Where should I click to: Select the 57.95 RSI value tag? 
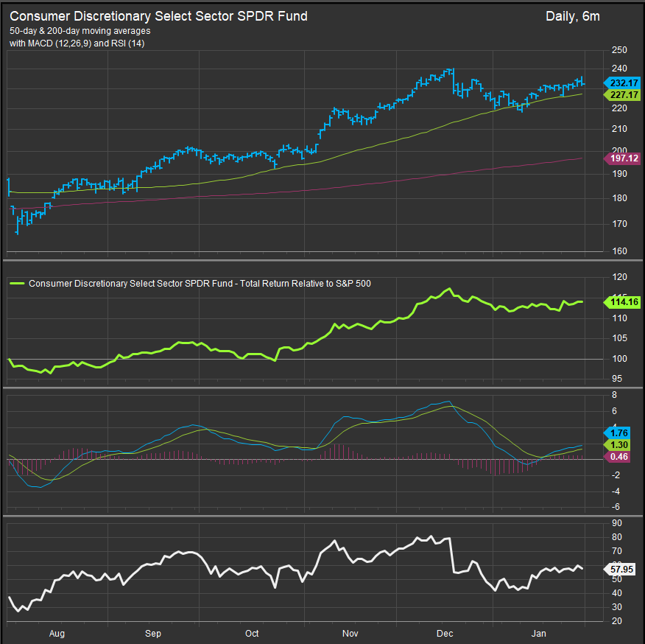(620, 570)
